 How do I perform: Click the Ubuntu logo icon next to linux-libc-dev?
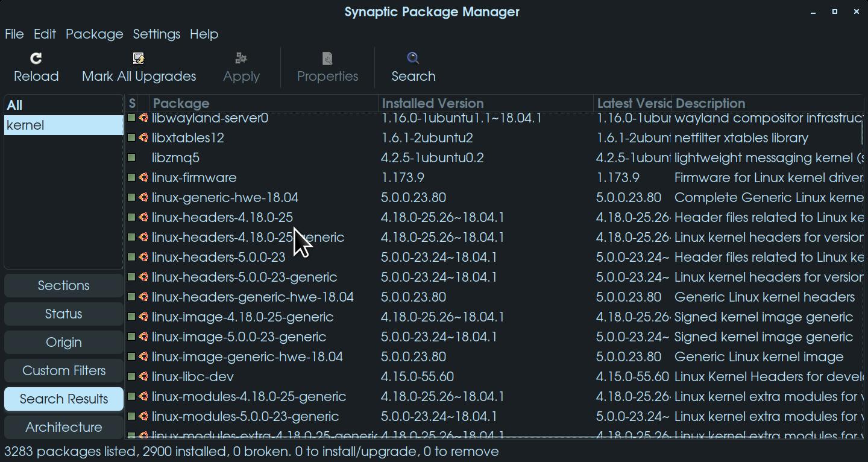143,377
